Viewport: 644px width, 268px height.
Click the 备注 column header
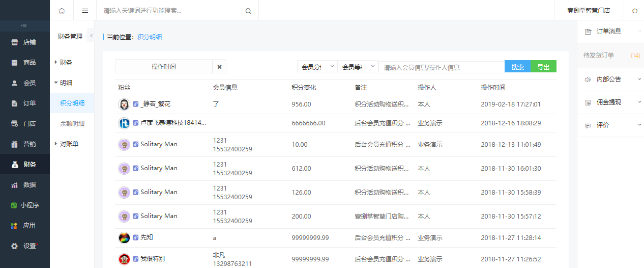pos(361,88)
